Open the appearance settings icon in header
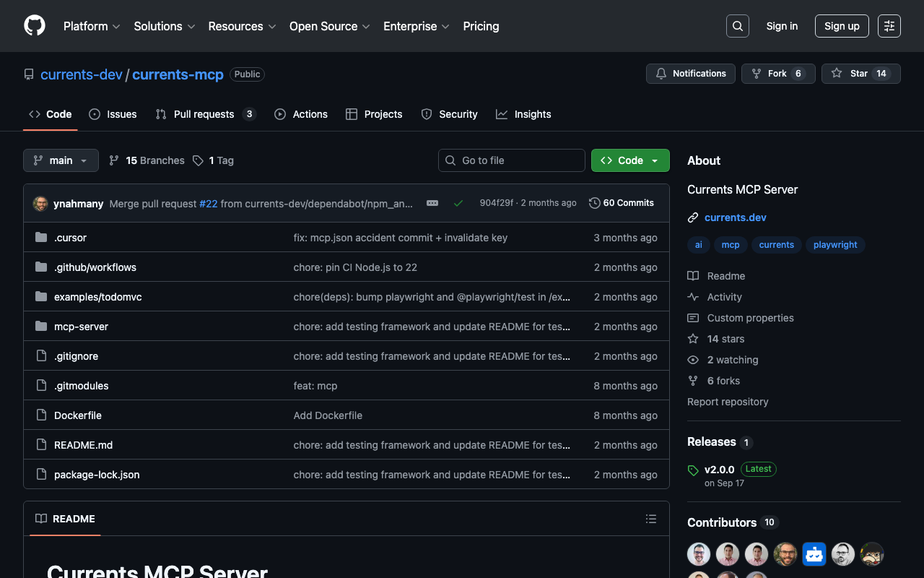 tap(889, 26)
